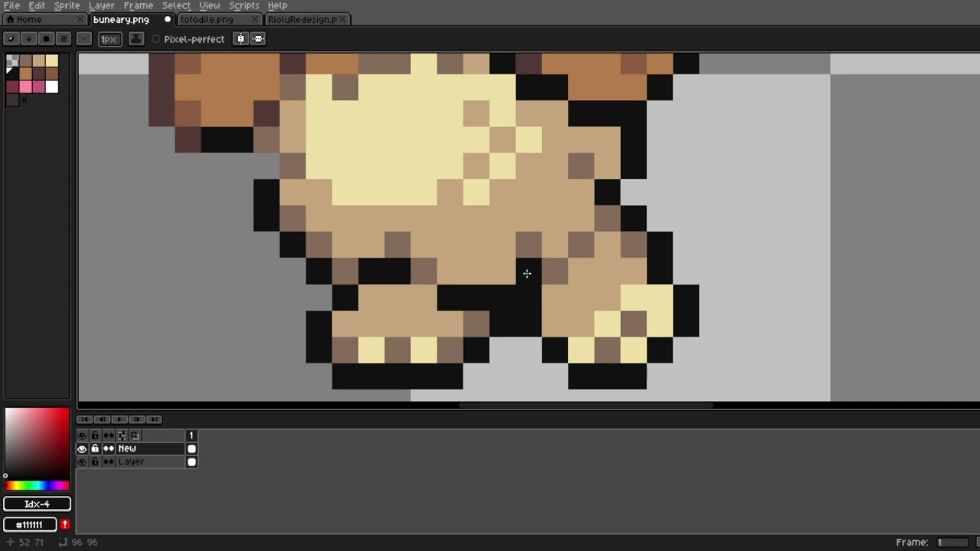This screenshot has width=980, height=551.
Task: Open the View menu
Action: tap(209, 5)
